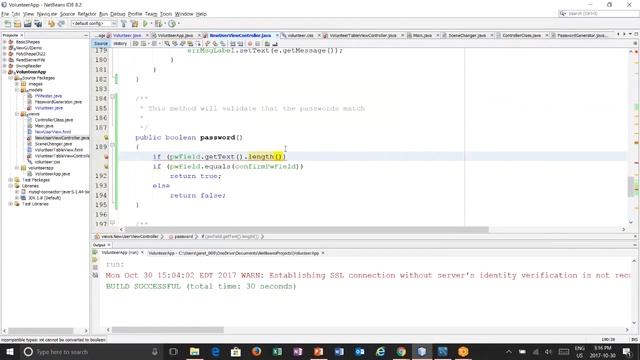
Task: Click the Start Macro Recording red icon
Action: tap(250, 44)
